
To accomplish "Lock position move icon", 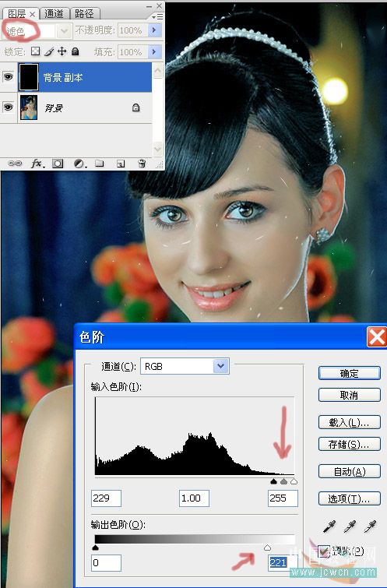I will pyautogui.click(x=62, y=51).
